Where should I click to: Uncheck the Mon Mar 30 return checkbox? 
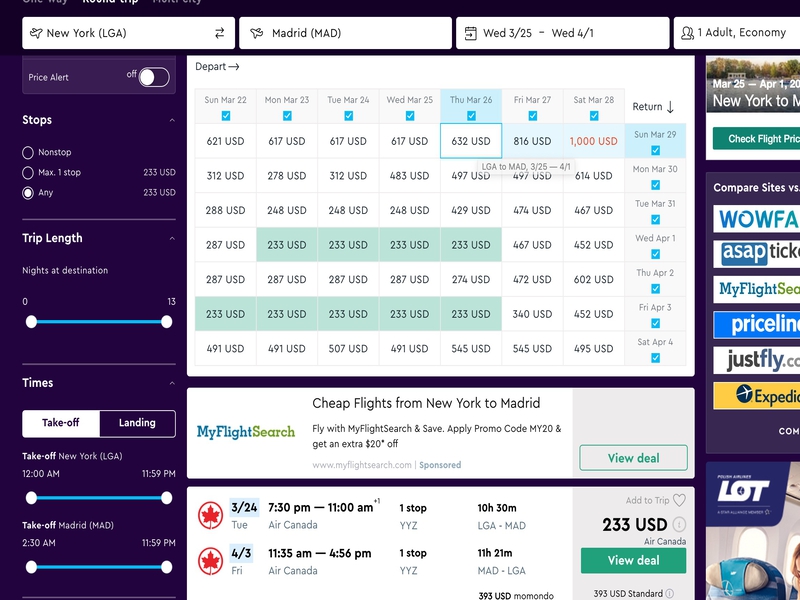[656, 185]
